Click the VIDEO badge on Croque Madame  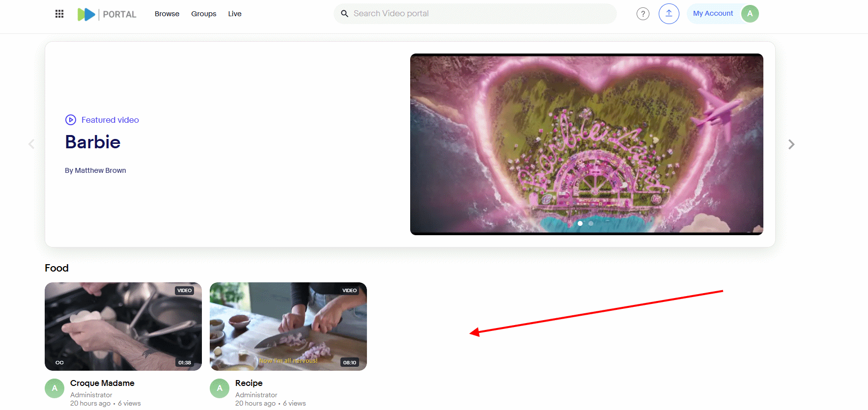[x=185, y=291]
